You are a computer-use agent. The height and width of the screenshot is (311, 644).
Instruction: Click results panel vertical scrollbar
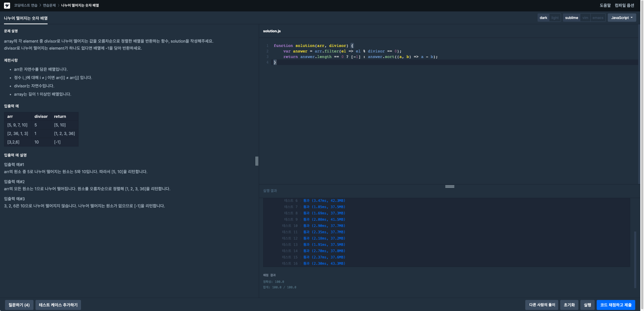[x=635, y=259]
